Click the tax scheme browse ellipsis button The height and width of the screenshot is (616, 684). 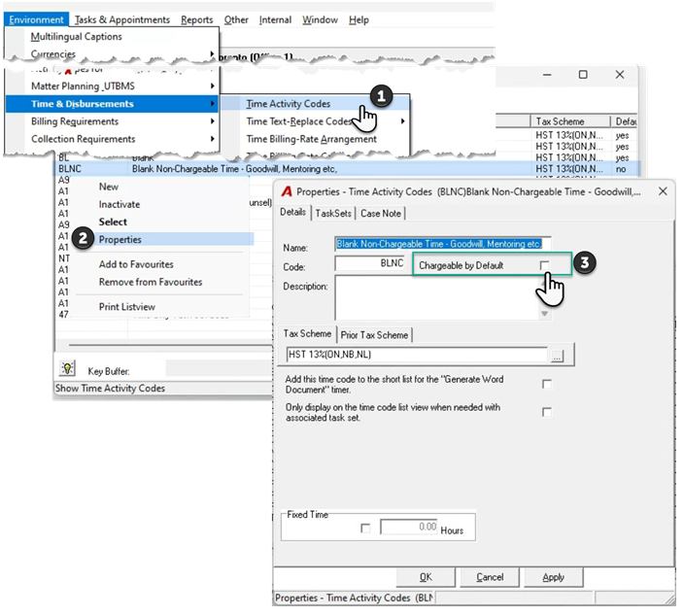coord(557,356)
